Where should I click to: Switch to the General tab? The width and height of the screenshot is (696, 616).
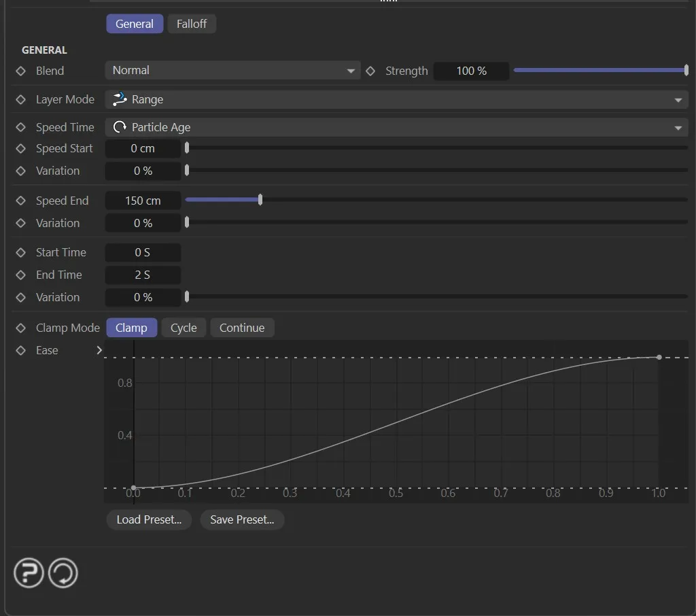point(135,24)
